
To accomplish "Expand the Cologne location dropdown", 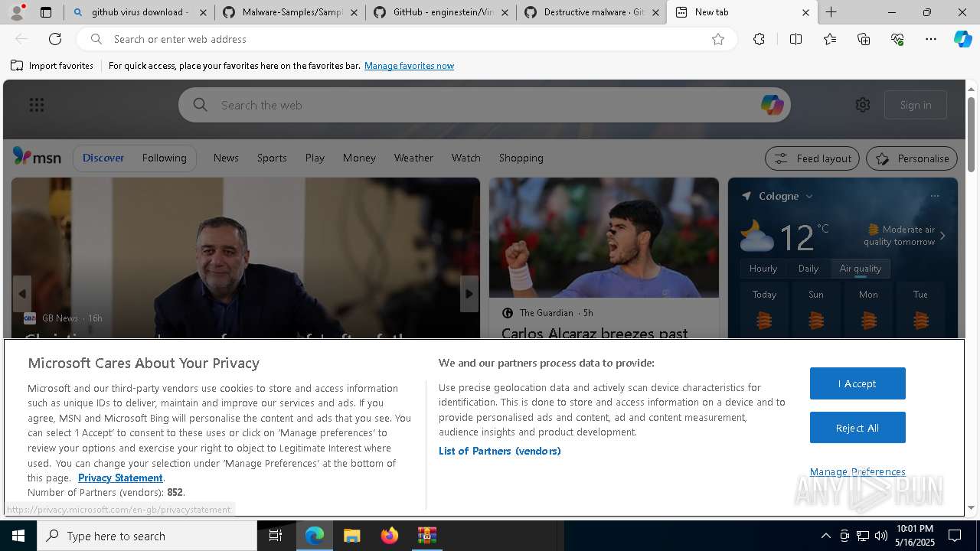I will [809, 197].
